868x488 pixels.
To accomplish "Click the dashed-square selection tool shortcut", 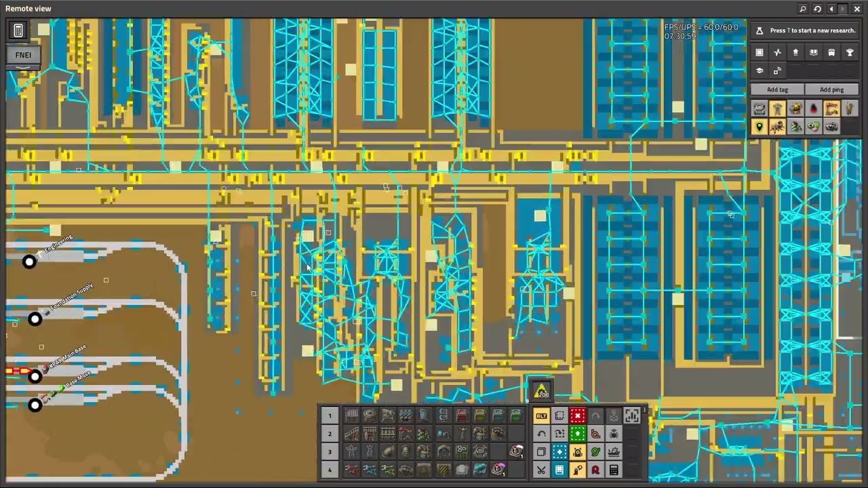I will (559, 415).
